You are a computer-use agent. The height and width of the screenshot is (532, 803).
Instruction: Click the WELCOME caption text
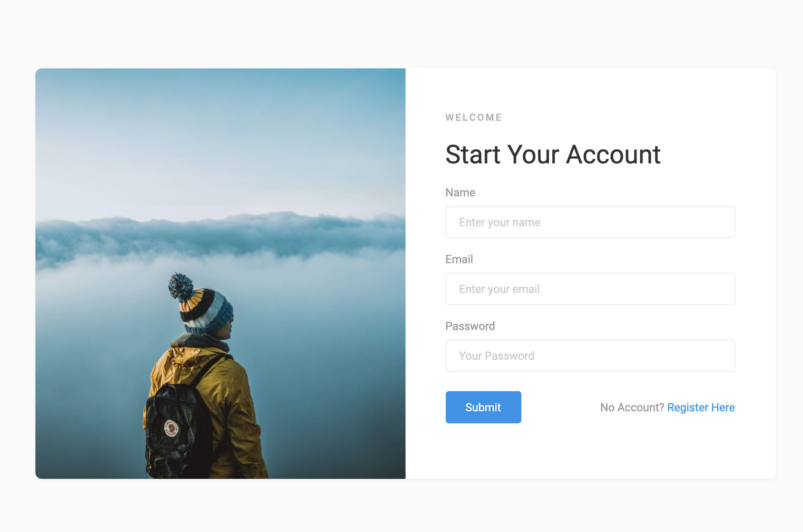click(474, 118)
